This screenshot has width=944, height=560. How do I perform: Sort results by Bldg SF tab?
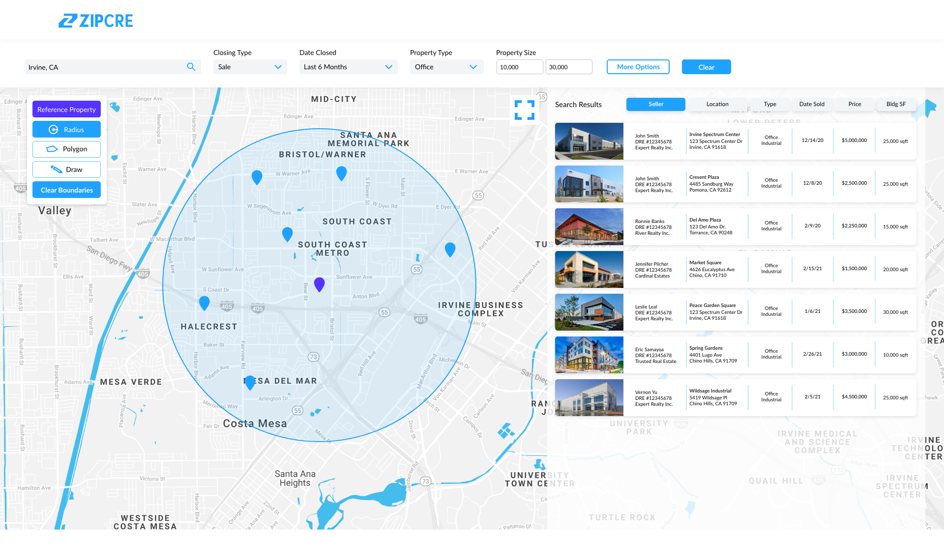tap(896, 104)
